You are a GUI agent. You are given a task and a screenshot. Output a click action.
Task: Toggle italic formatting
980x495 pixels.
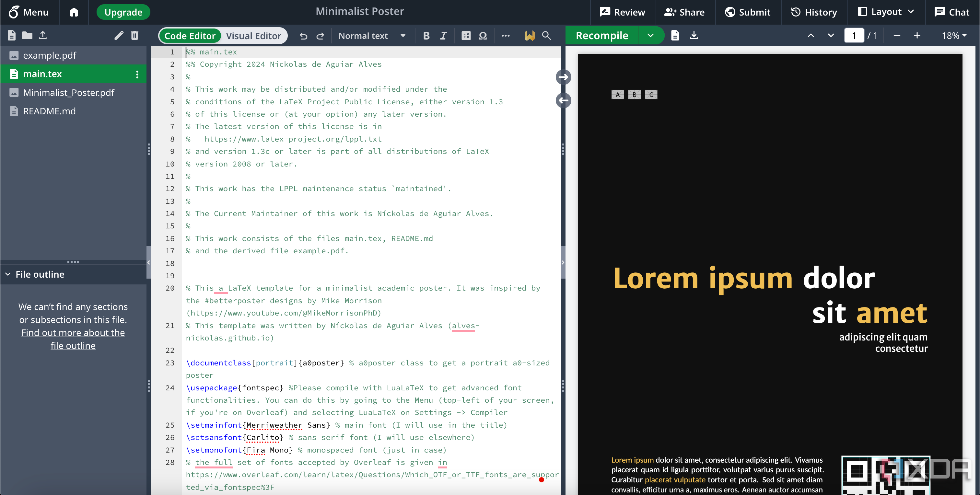coord(443,35)
